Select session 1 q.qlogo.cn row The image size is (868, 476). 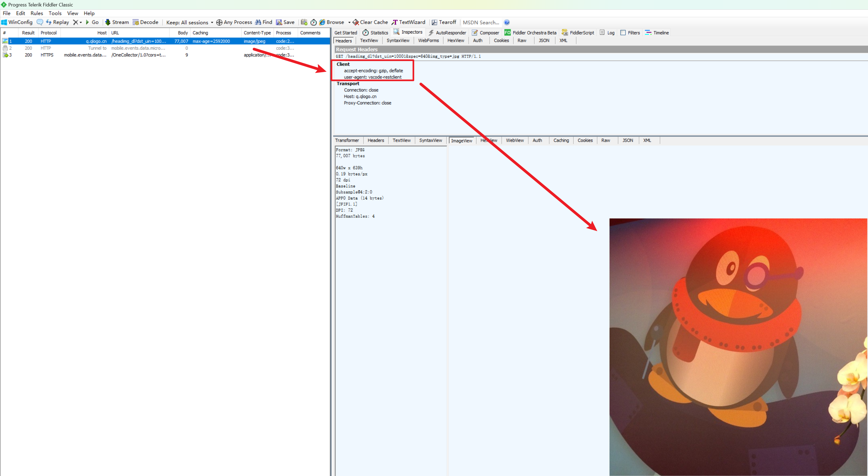(165, 41)
